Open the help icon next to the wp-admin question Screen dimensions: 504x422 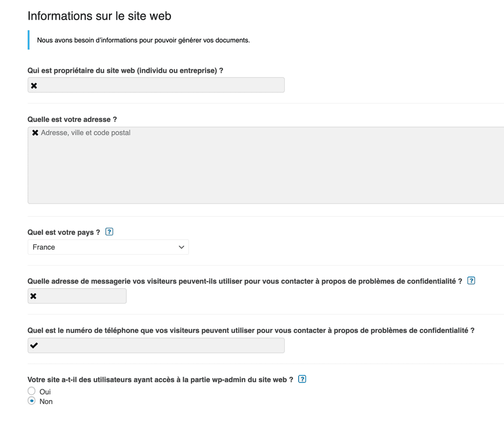pyautogui.click(x=302, y=379)
